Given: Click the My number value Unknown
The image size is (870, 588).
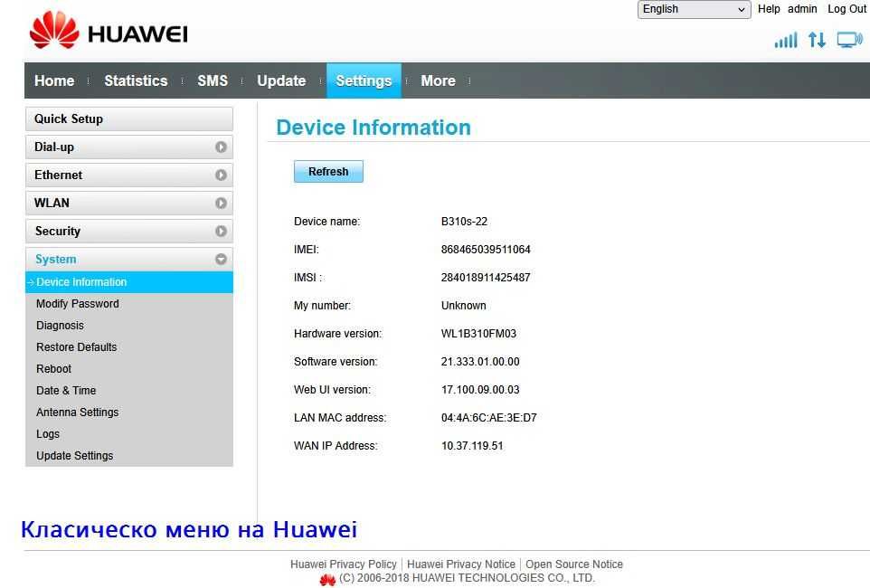Looking at the screenshot, I should (463, 306).
